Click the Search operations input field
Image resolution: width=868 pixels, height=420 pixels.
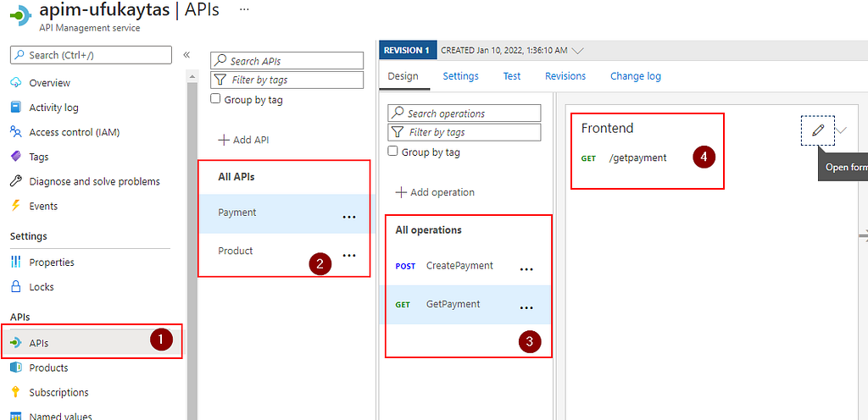click(465, 113)
